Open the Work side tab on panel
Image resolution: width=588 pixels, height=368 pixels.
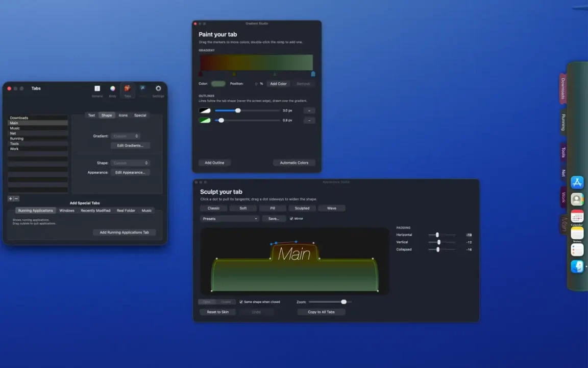563,197
